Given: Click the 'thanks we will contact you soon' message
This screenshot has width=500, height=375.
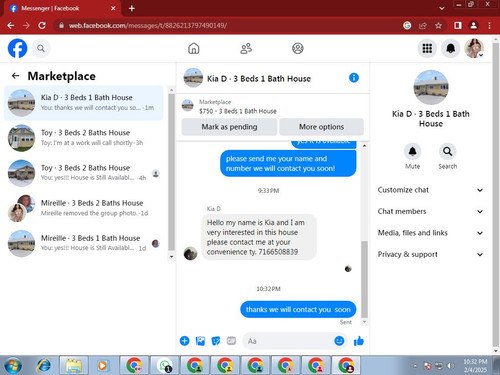Looking at the screenshot, I should point(298,310).
